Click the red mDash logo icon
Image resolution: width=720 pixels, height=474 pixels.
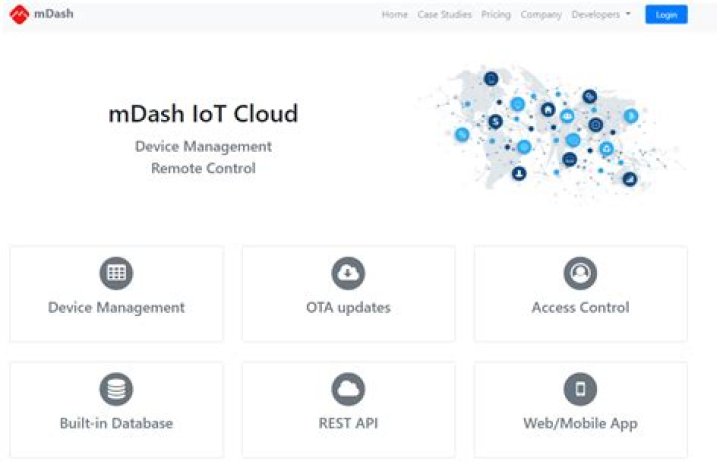click(19, 14)
